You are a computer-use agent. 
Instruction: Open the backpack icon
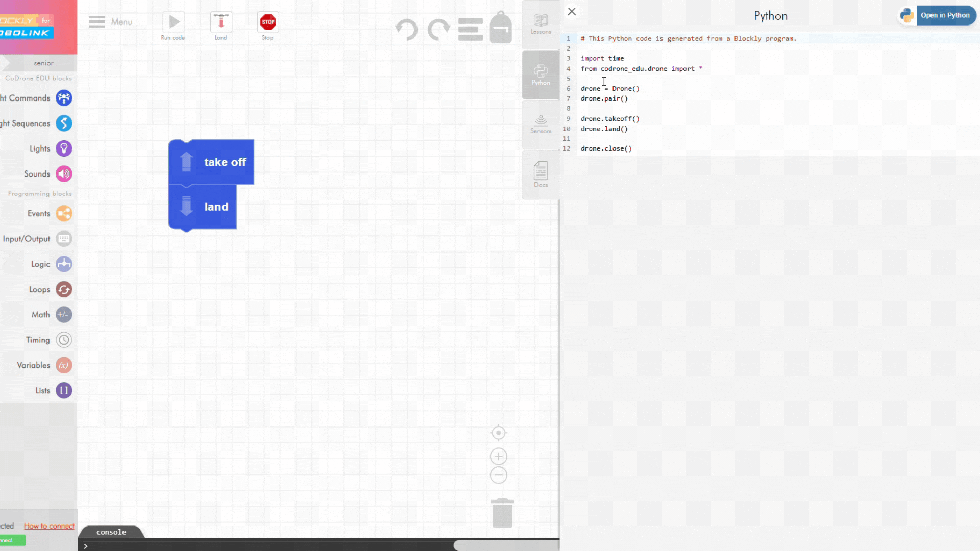coord(501,28)
